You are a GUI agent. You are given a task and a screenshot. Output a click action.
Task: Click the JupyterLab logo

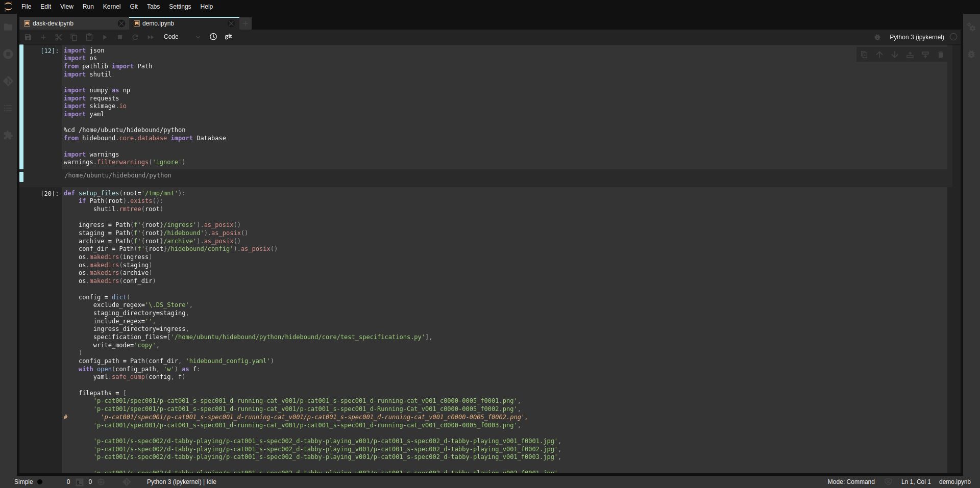point(8,7)
